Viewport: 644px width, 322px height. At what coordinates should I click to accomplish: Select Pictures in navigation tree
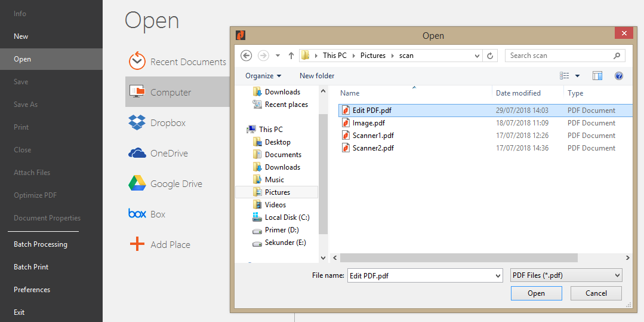(x=276, y=192)
